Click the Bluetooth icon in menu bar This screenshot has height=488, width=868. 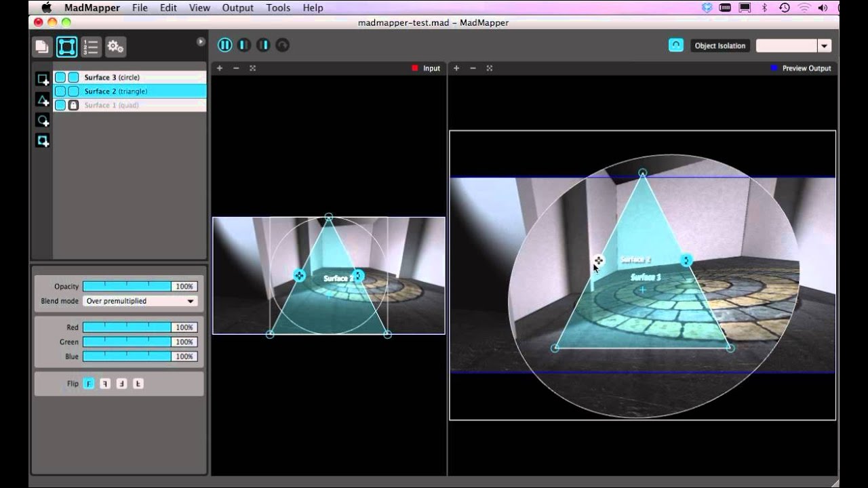pyautogui.click(x=764, y=8)
